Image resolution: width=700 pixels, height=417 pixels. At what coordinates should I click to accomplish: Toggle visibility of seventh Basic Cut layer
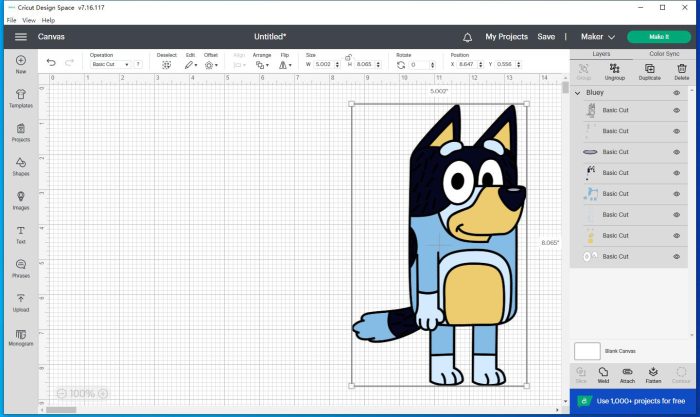[x=677, y=236]
